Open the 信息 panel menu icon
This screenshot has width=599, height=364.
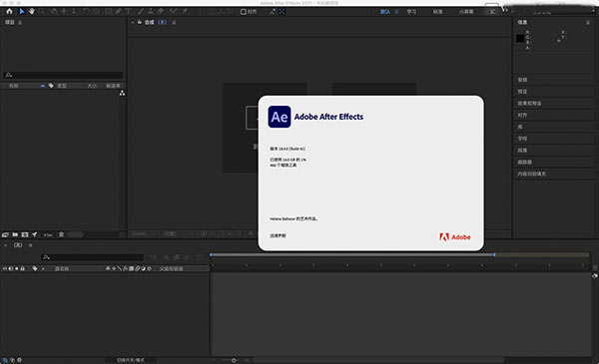[588, 23]
